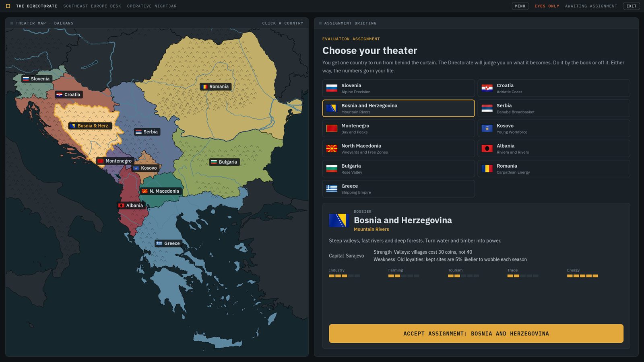Select the Romania map label
The width and height of the screenshot is (644, 362).
click(215, 86)
